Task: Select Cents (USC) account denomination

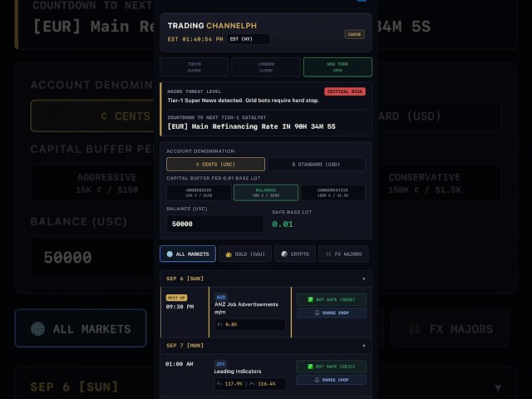Action: pos(215,165)
